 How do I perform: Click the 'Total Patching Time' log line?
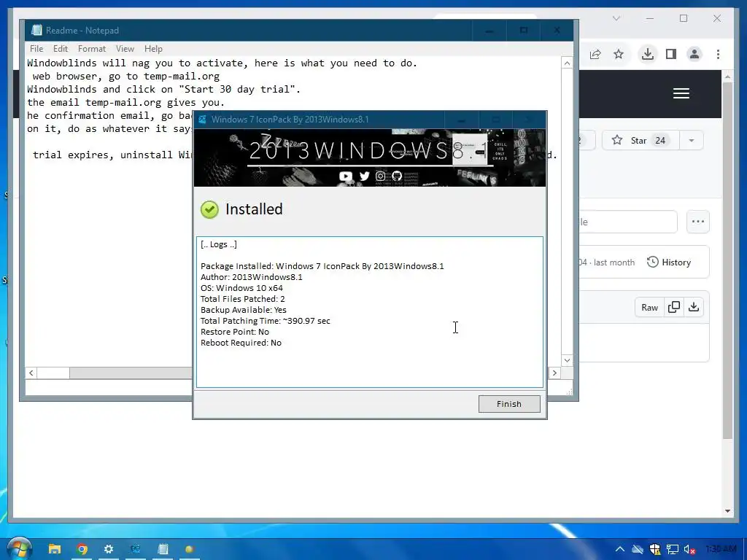[x=266, y=321]
